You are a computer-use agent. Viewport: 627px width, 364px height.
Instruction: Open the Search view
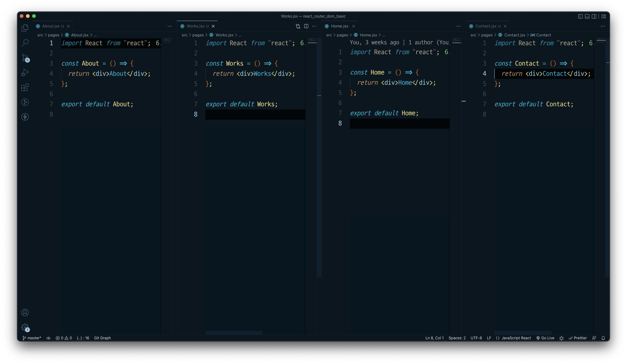pos(25,43)
